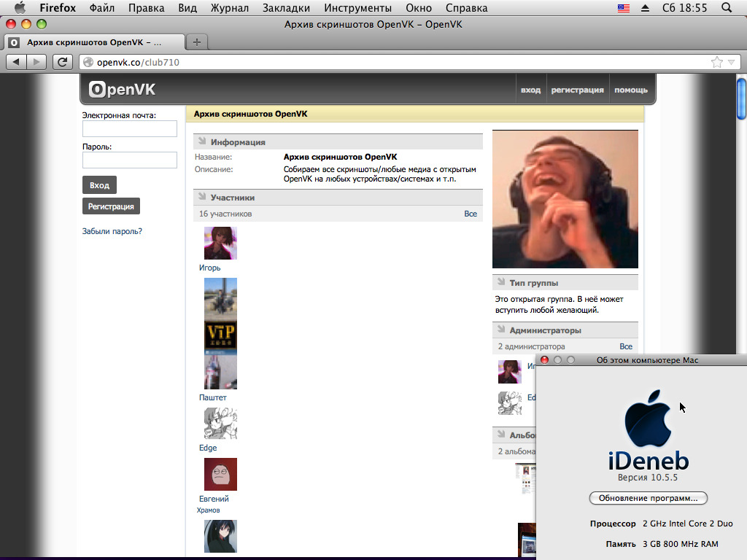Click the site globe icon in address bar

[88, 62]
